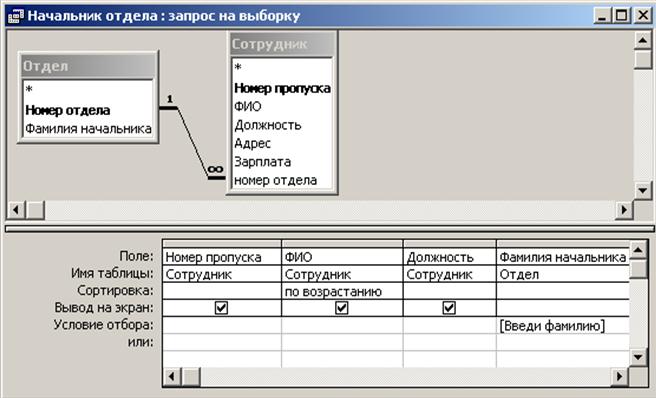Click column selector above ФИО column
This screenshot has width=656, height=398.
pyautogui.click(x=342, y=244)
